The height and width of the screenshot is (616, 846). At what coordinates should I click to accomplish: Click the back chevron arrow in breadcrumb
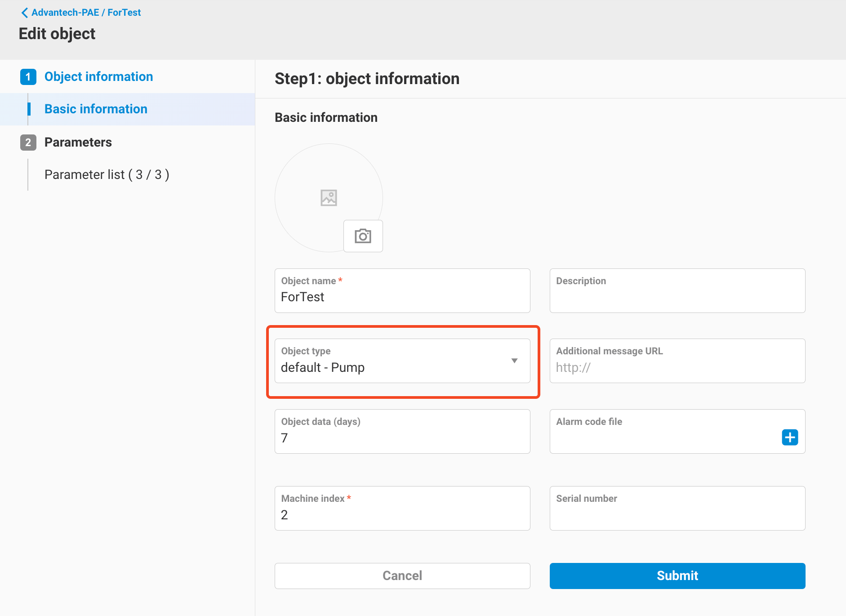coord(24,13)
